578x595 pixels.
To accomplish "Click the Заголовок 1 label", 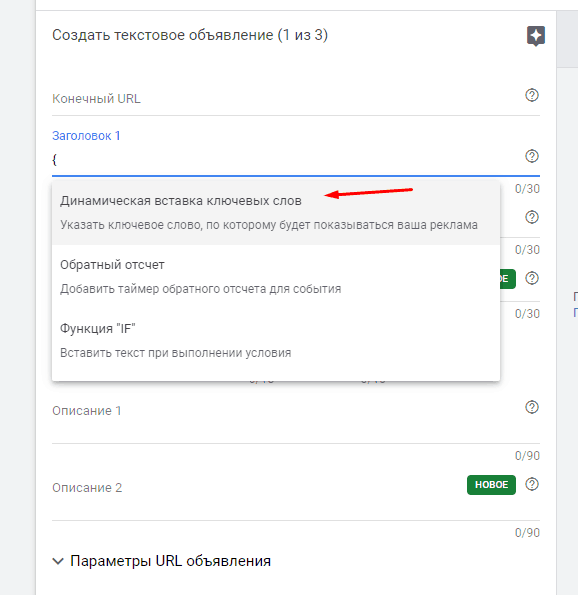I will [x=86, y=135].
